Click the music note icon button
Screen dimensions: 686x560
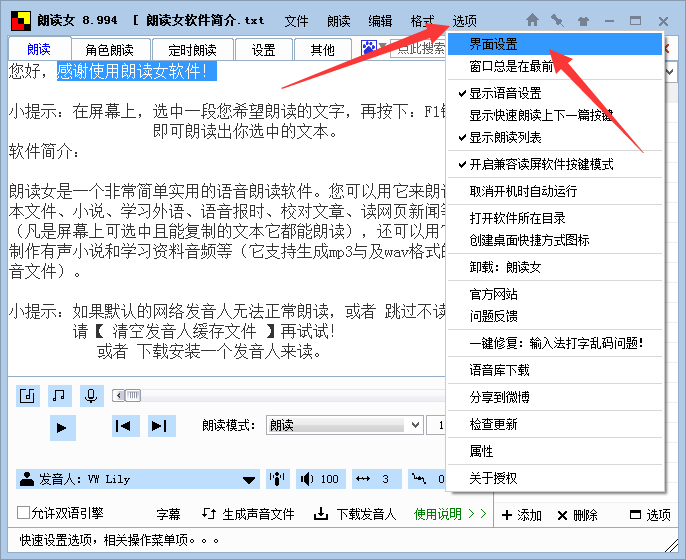[60, 396]
